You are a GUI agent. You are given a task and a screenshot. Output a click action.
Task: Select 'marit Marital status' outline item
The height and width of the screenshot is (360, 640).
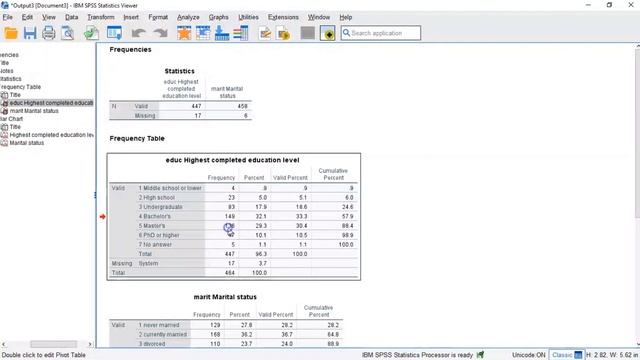point(34,111)
